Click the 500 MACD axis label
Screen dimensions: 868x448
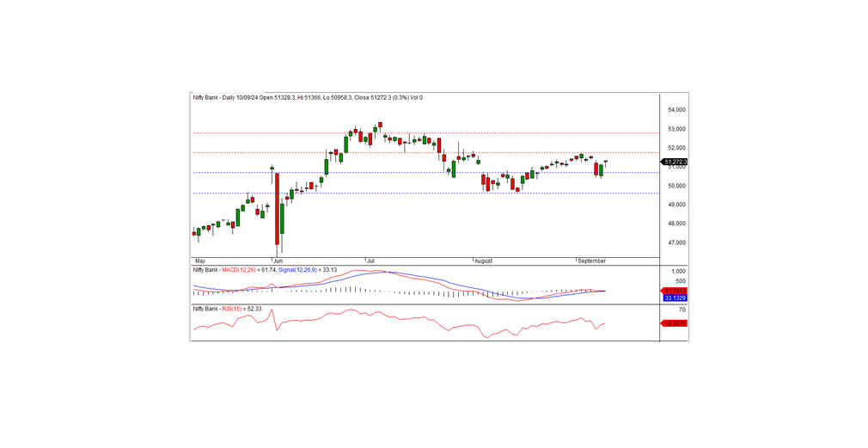682,281
